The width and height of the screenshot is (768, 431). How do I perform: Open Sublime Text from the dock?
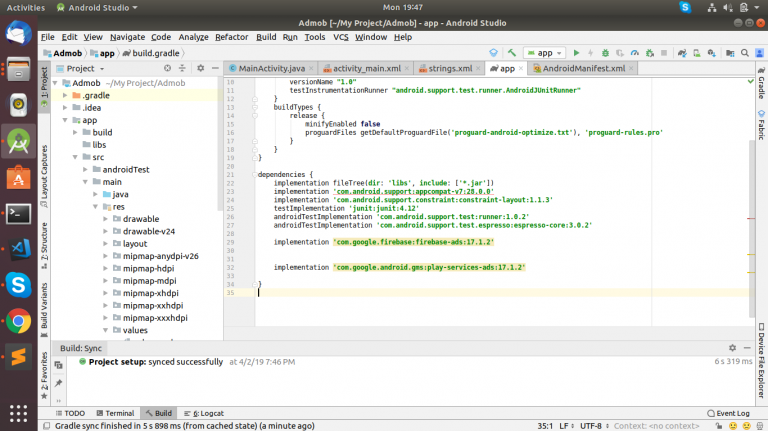click(19, 357)
